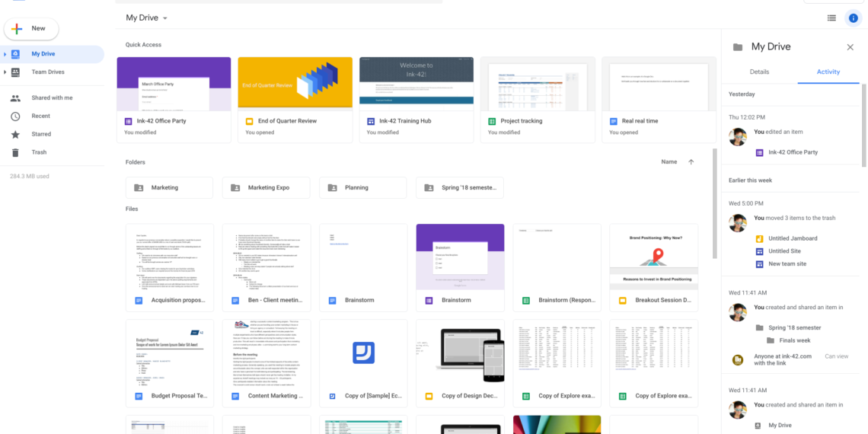The height and width of the screenshot is (434, 868).
Task: Click the Docs icon on Real real time
Action: [x=613, y=121]
